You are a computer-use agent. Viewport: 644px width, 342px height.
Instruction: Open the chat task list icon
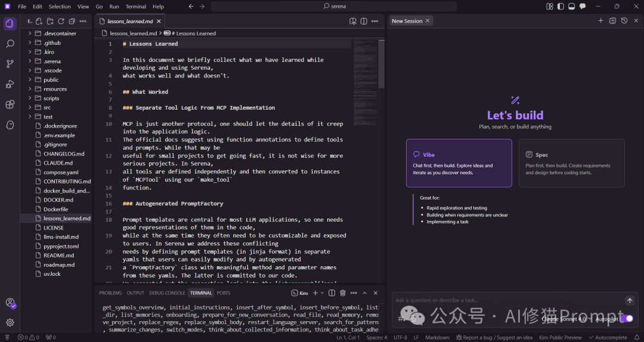click(612, 20)
